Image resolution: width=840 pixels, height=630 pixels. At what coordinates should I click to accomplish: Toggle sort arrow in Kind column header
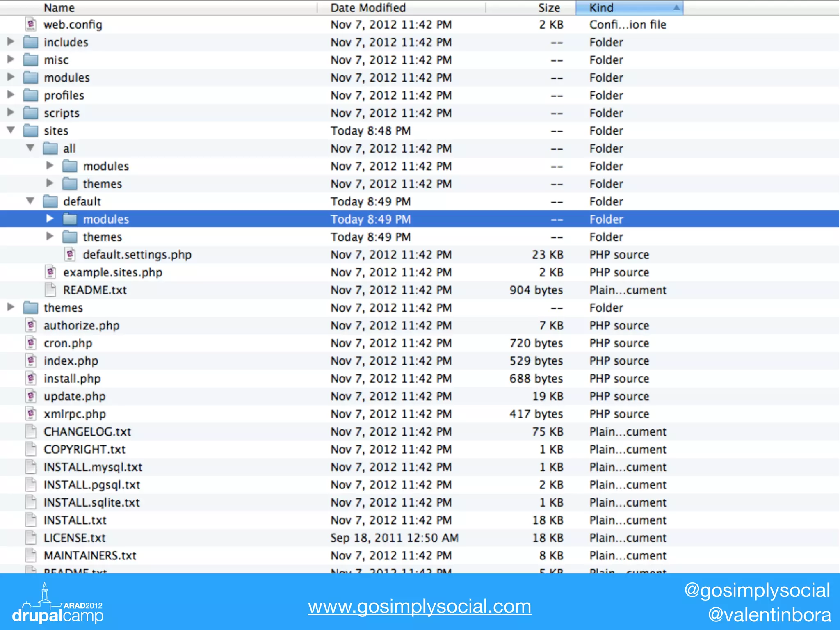(x=676, y=8)
